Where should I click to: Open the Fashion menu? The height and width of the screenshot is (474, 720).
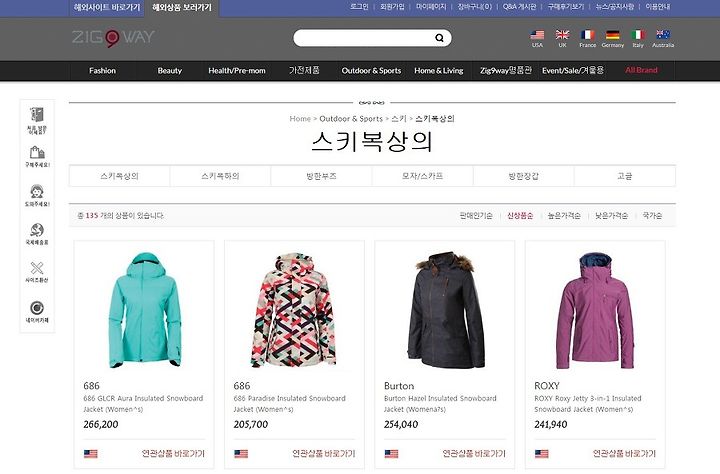(102, 71)
